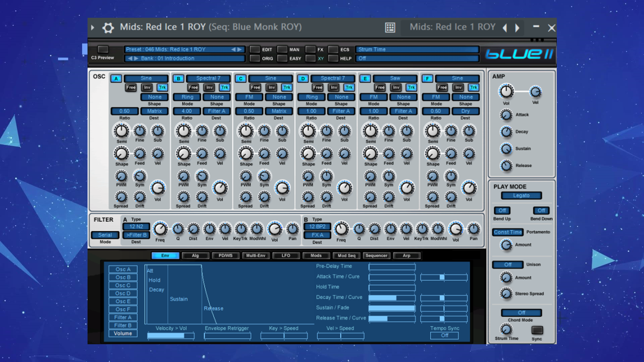Toggle the ORIG button

[255, 58]
